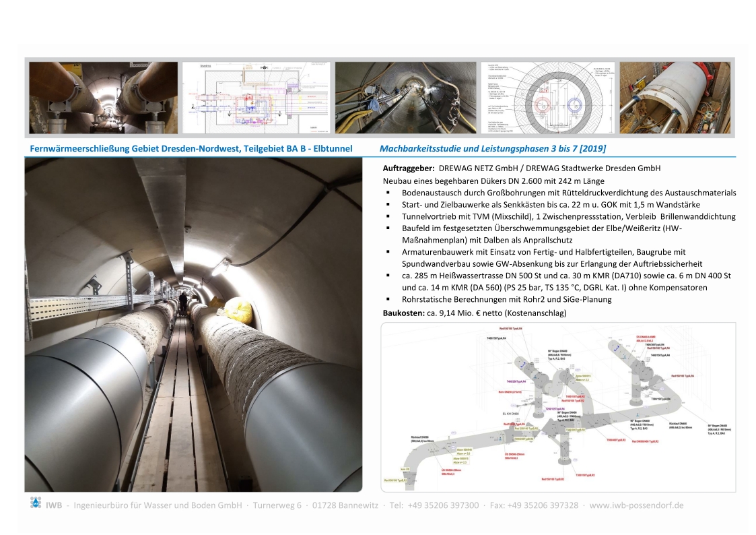Open the floor plan drawing thumbnail
This screenshot has height=535, width=756.
[256, 98]
